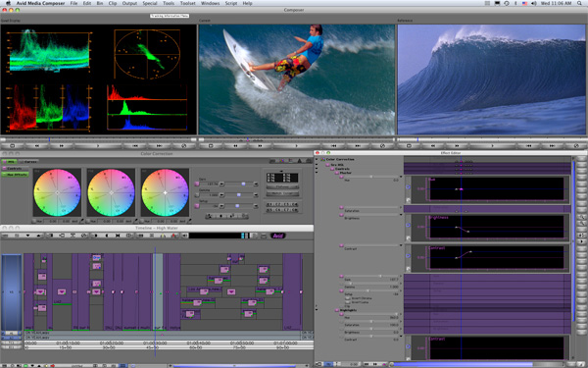Screen dimensions: 588x368
Task: Click the shadows color wheel
Action: coord(58,192)
